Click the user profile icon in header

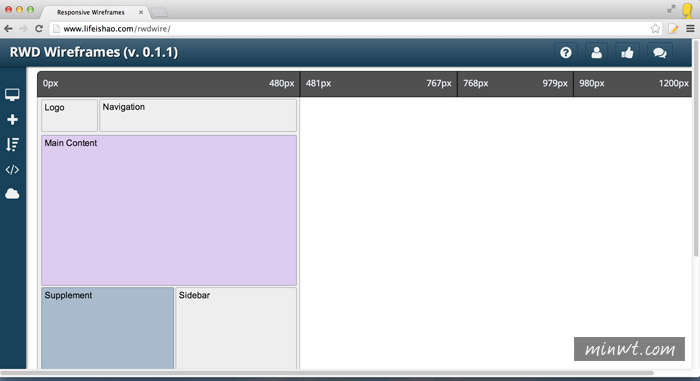(x=596, y=53)
